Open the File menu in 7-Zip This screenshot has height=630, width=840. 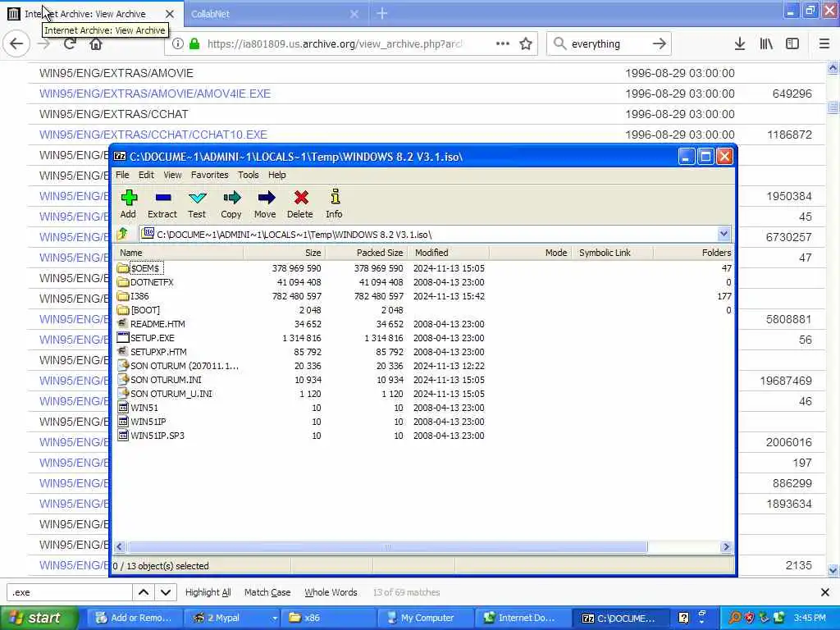122,175
